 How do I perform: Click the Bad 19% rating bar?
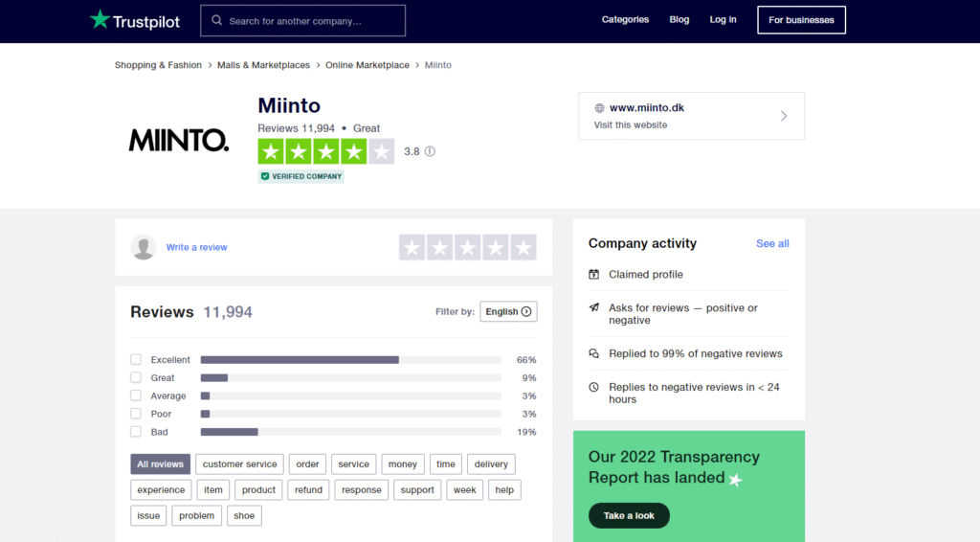350,432
